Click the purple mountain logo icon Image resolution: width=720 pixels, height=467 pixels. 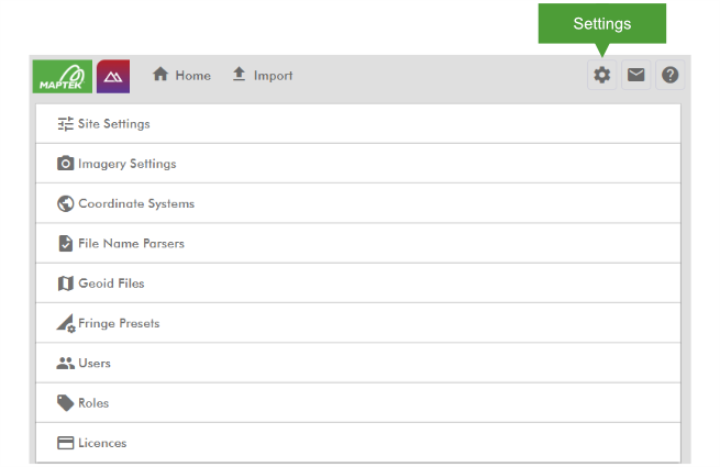tap(113, 76)
